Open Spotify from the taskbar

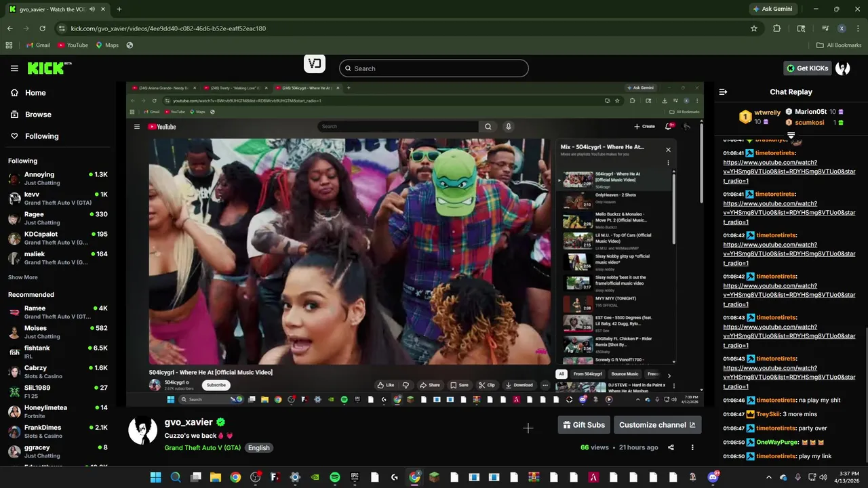[x=335, y=477]
